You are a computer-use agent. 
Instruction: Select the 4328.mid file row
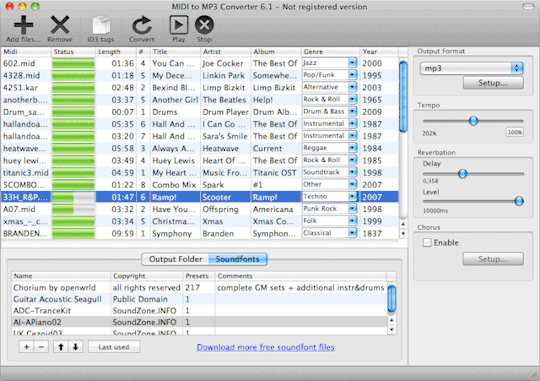click(200, 75)
